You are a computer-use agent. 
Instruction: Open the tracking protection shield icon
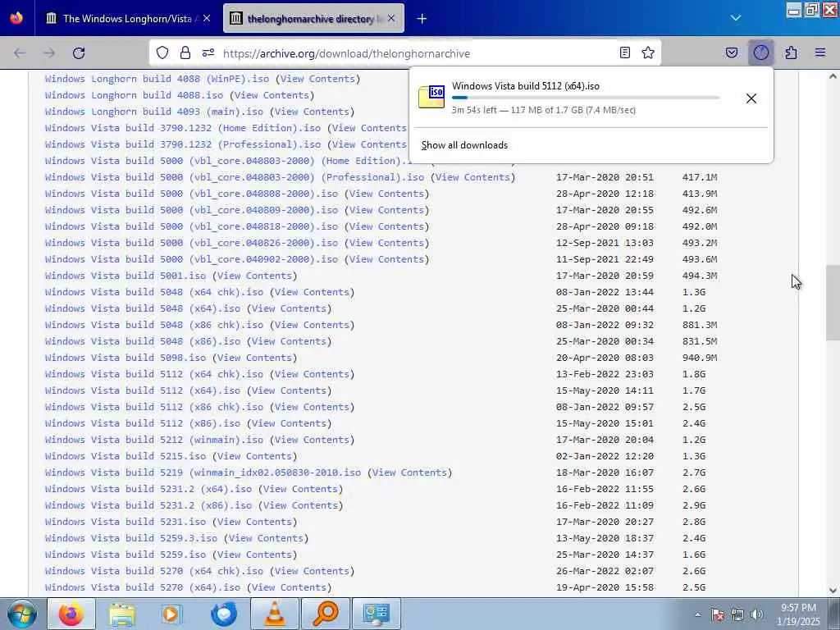coord(162,52)
